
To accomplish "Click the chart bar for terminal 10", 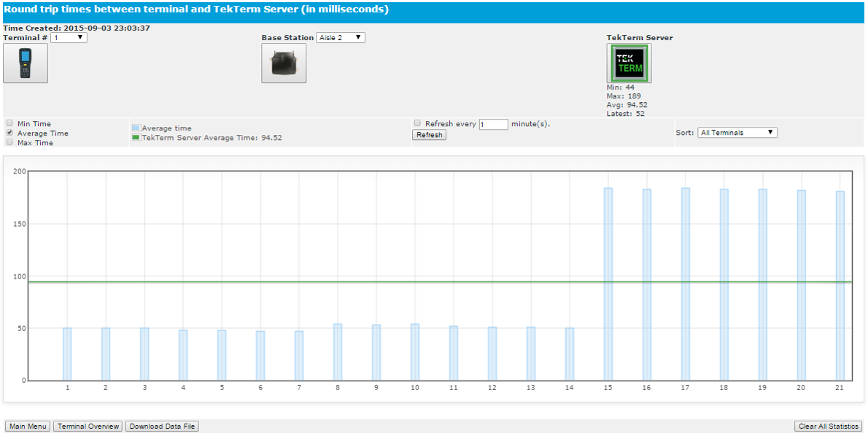I will [414, 352].
